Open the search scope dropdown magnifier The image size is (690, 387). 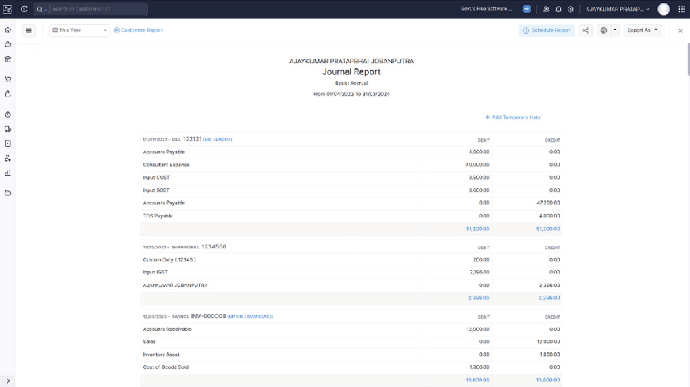pos(41,9)
